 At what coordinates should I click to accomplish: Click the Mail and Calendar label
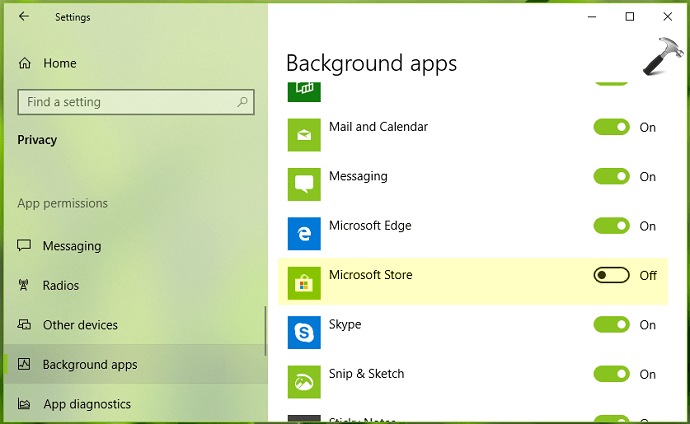pos(378,127)
